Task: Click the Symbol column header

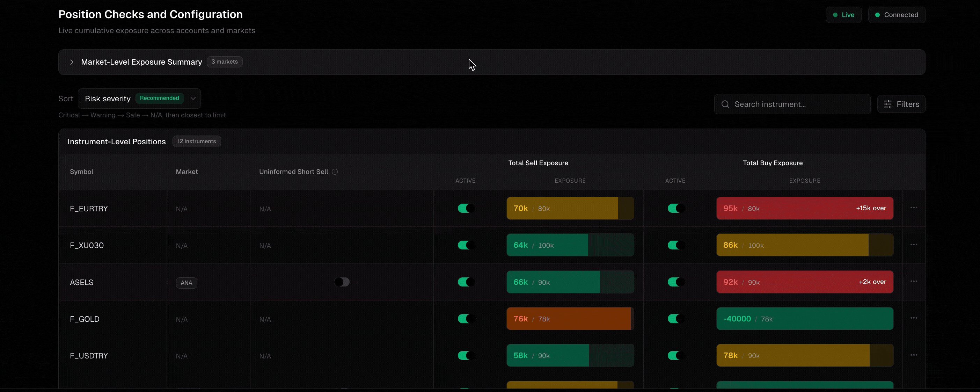Action: (x=81, y=172)
